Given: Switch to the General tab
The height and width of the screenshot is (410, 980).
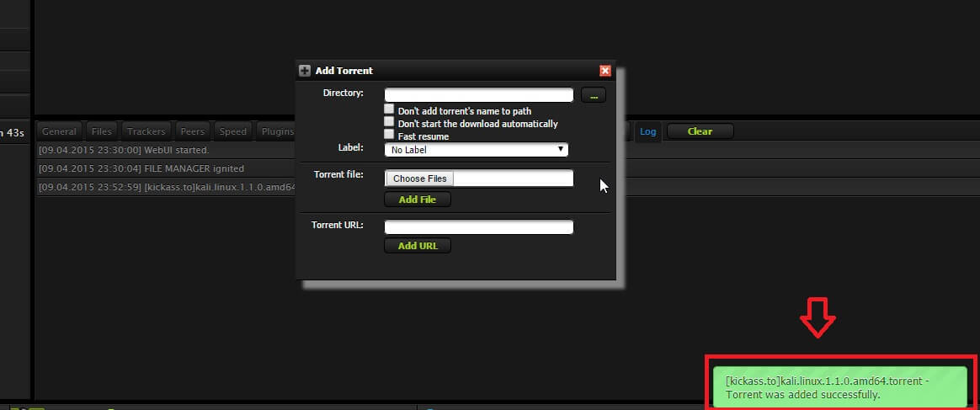Looking at the screenshot, I should tap(59, 131).
